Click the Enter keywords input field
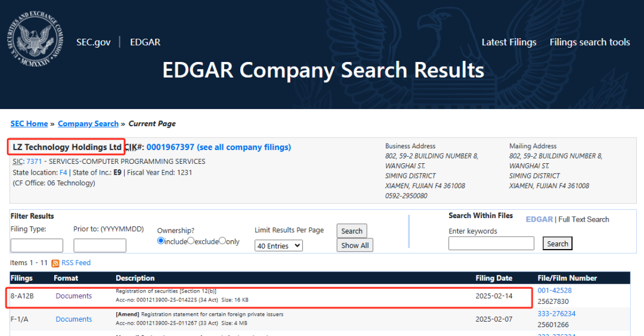 [x=491, y=243]
